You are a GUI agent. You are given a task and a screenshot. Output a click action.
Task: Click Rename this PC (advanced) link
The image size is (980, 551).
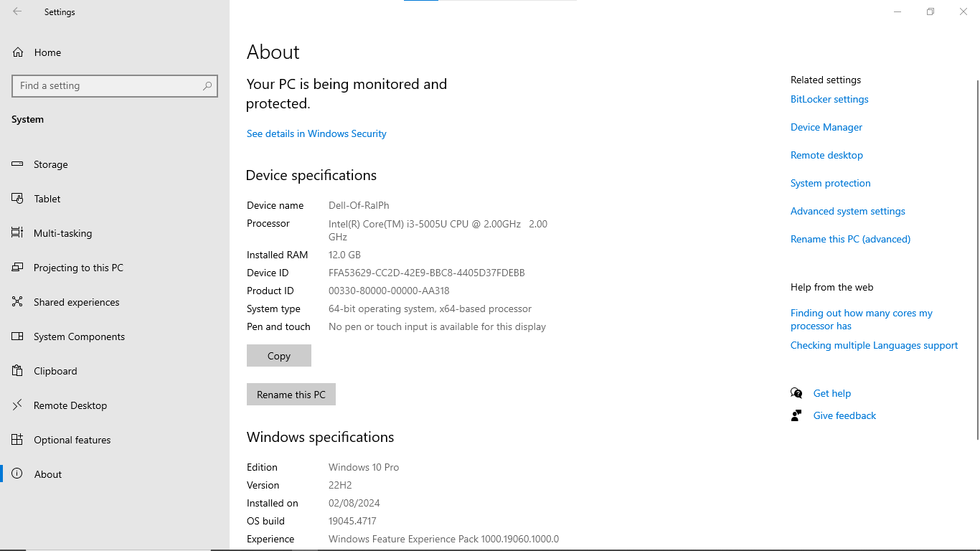click(x=850, y=239)
